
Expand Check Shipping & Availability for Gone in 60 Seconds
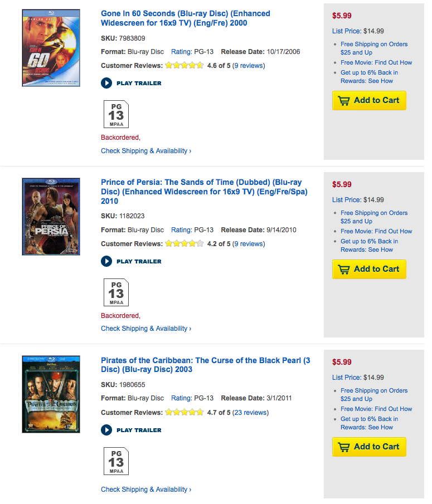click(145, 151)
